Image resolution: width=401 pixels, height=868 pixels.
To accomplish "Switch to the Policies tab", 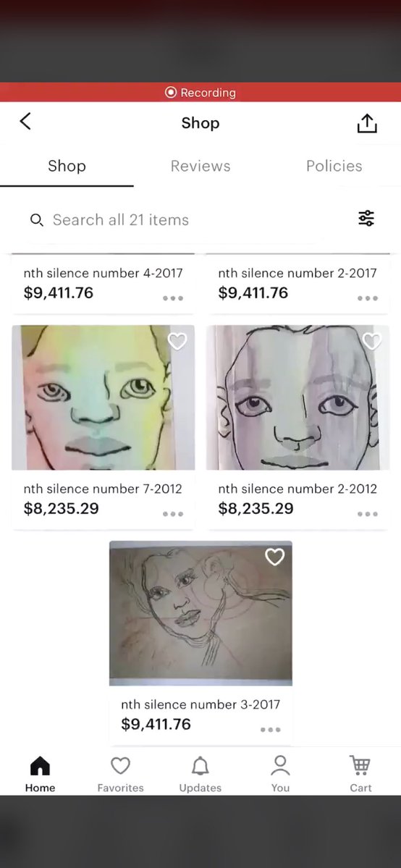I will [334, 166].
